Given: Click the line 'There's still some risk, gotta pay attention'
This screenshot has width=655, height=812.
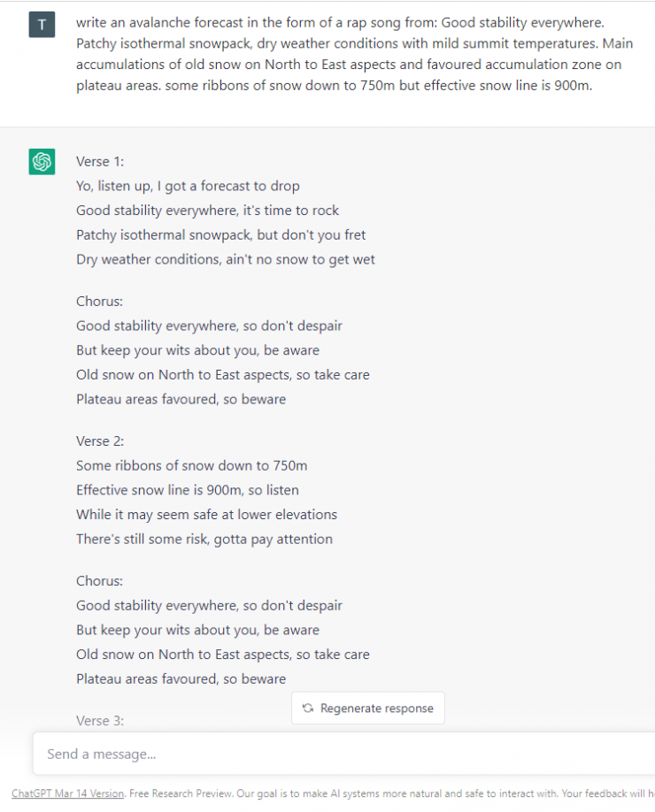Looking at the screenshot, I should pyautogui.click(x=204, y=539).
